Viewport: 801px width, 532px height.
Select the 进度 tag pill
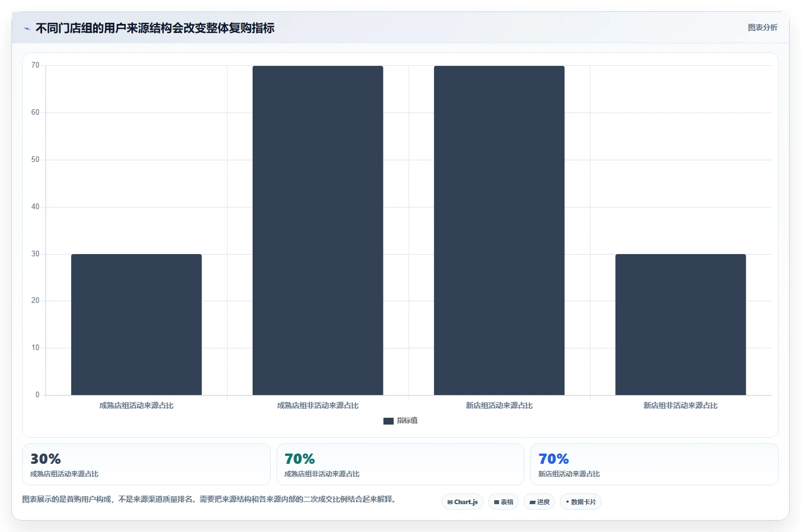point(539,502)
